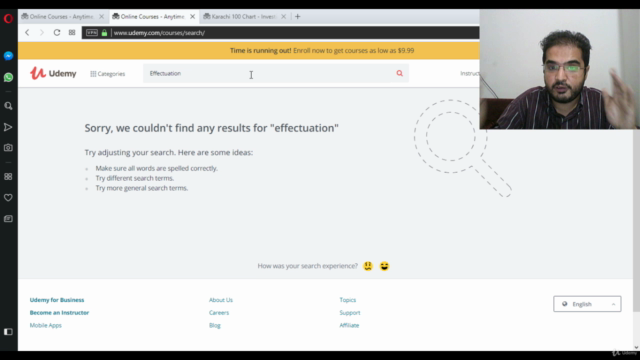The width and height of the screenshot is (640, 360).
Task: Open My Flow arrow in sidebar
Action: point(8,127)
